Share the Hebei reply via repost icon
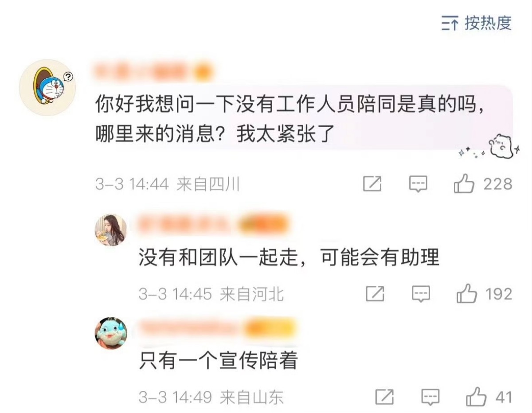532x413 pixels. pos(375,294)
